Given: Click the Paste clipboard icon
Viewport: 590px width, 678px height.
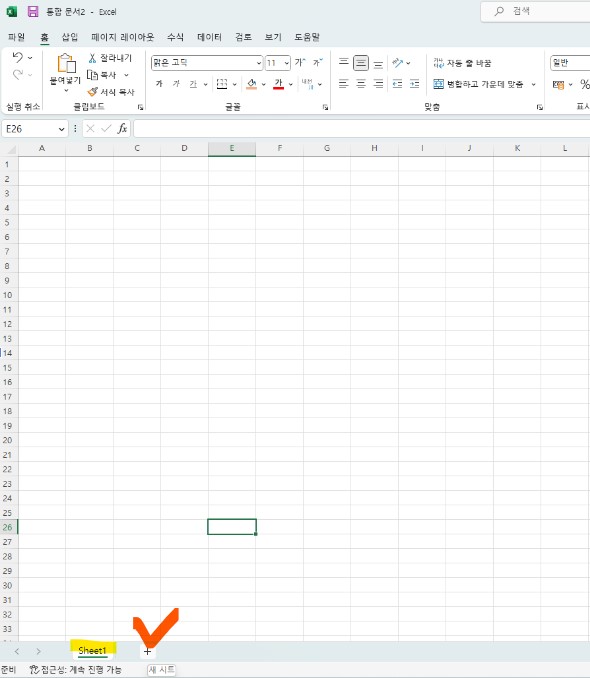Looking at the screenshot, I should pyautogui.click(x=66, y=63).
